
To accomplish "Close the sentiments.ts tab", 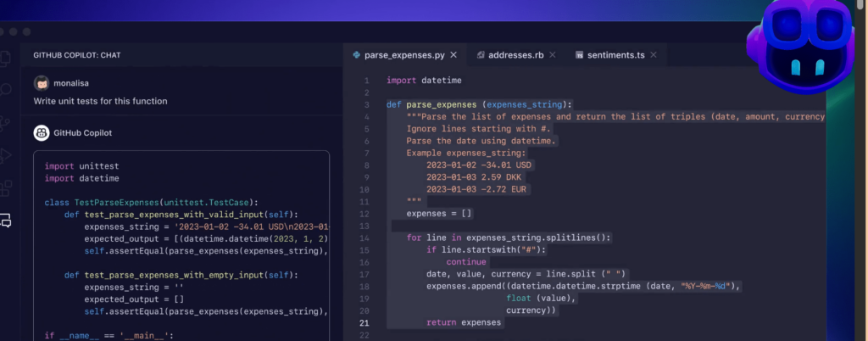I will [x=654, y=55].
